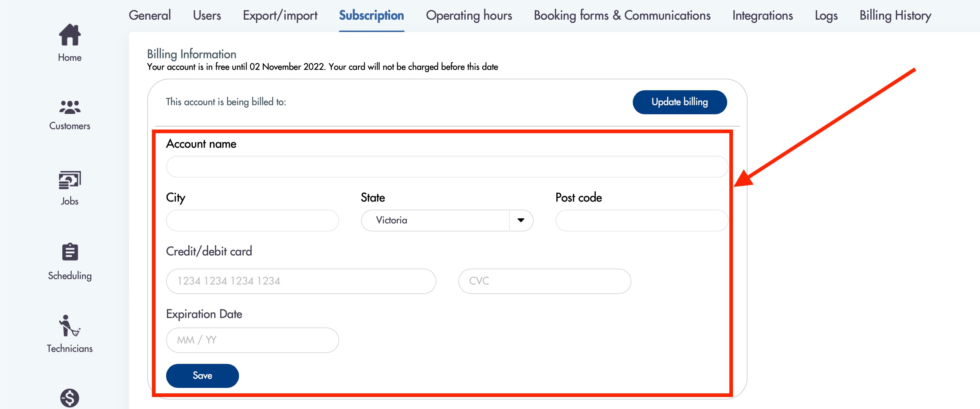
Task: Save the billing information form
Action: 203,376
